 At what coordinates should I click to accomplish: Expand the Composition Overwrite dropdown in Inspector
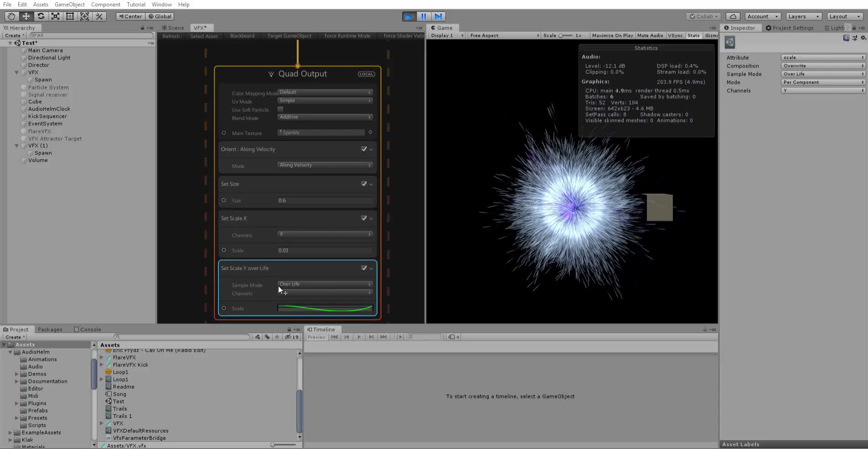pyautogui.click(x=823, y=66)
